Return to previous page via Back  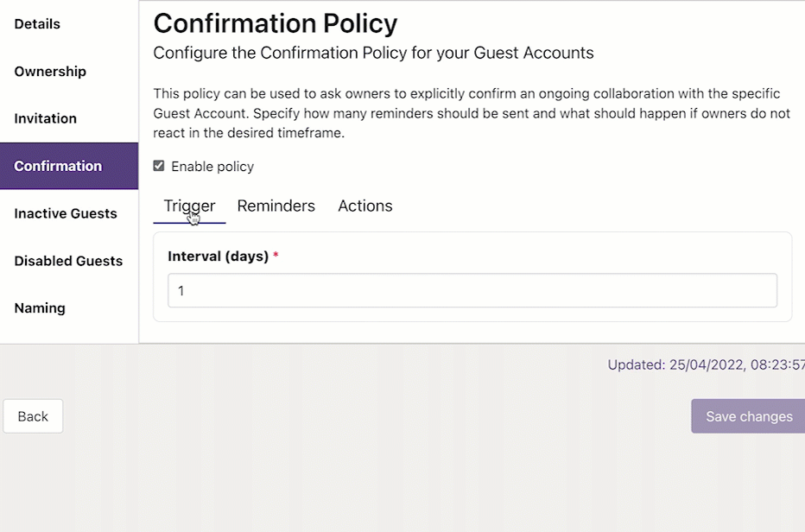click(x=33, y=416)
